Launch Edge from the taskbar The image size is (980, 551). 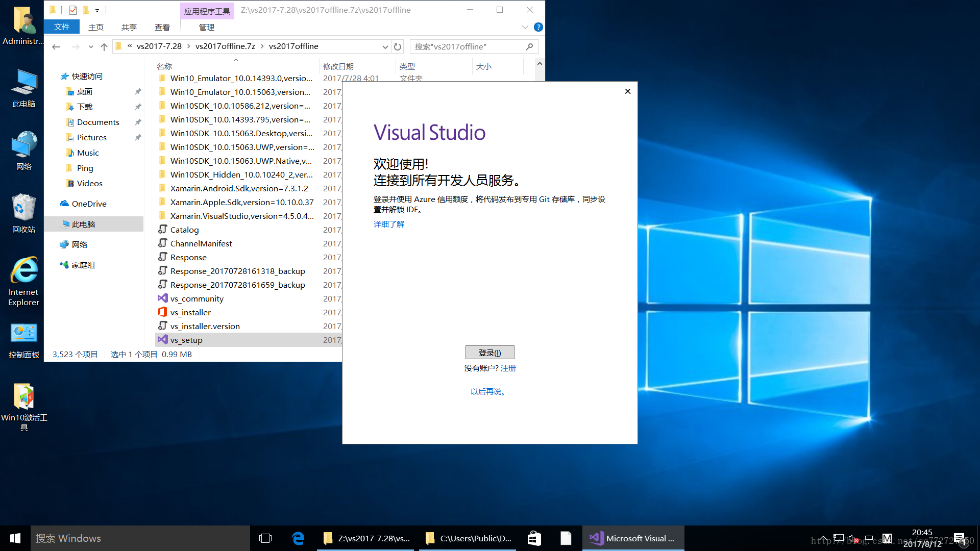point(298,538)
